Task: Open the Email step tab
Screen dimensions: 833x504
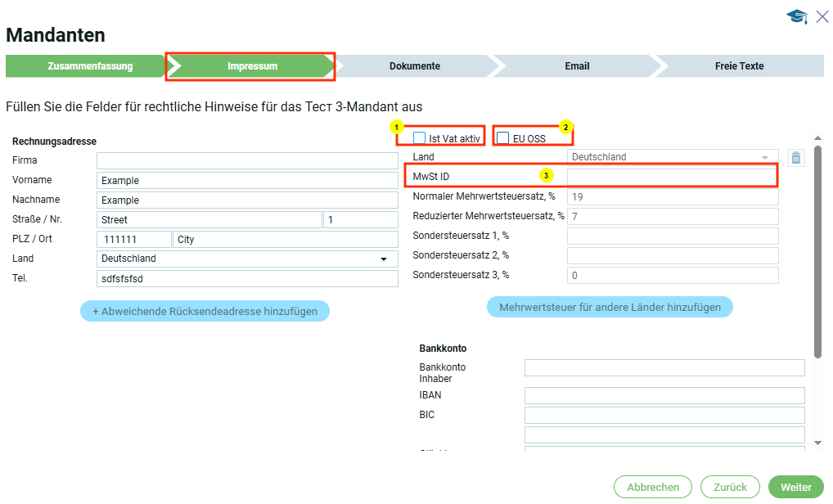Action: [577, 66]
